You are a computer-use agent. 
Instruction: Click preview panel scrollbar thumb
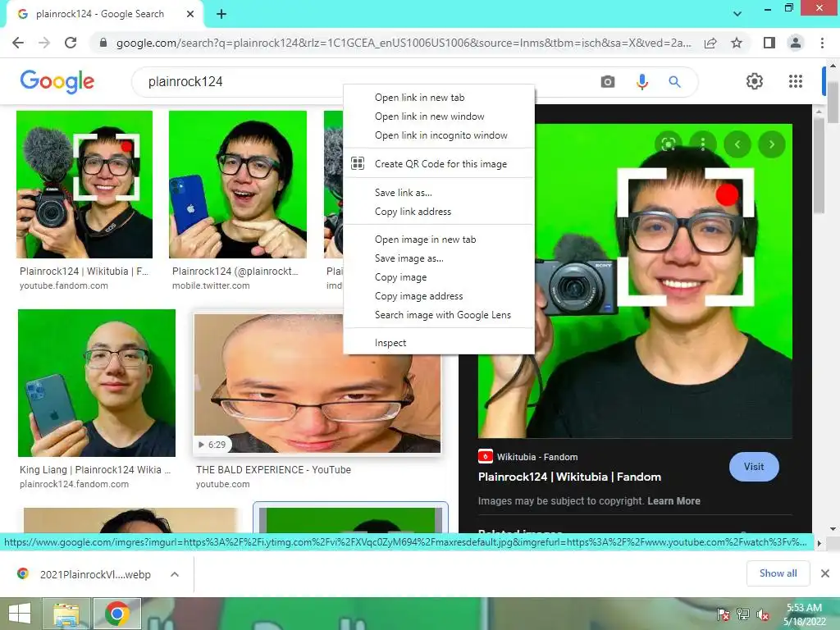(819, 166)
